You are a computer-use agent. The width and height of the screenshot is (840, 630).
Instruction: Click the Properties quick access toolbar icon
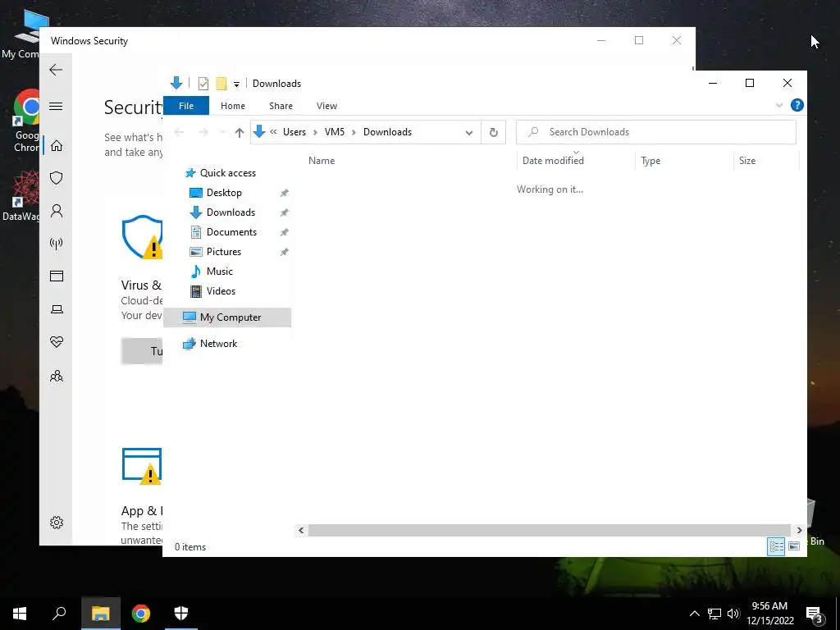click(203, 84)
